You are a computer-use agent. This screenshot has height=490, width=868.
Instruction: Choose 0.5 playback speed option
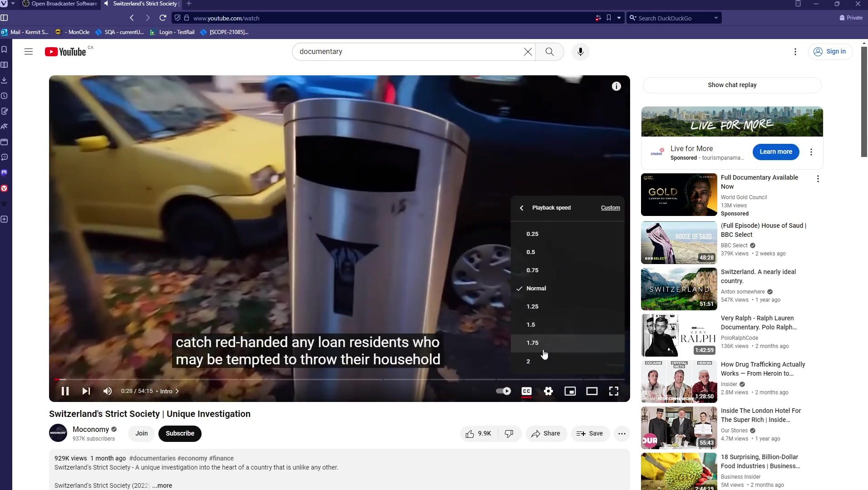coord(531,252)
